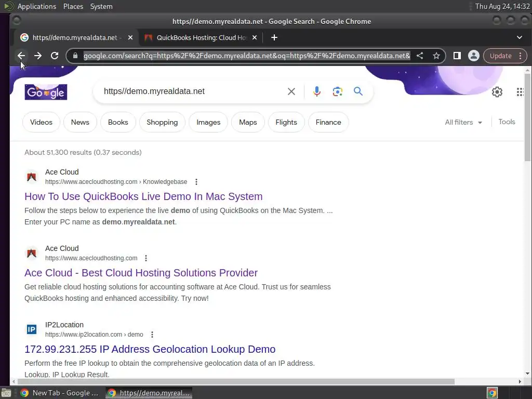Filter results by Maps
This screenshot has height=399, width=532.
click(248, 122)
